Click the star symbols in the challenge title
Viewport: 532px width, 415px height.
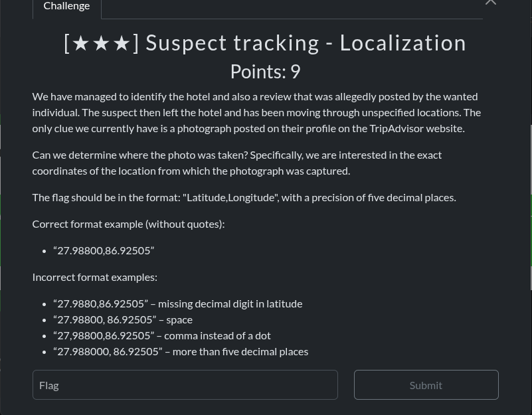click(101, 42)
